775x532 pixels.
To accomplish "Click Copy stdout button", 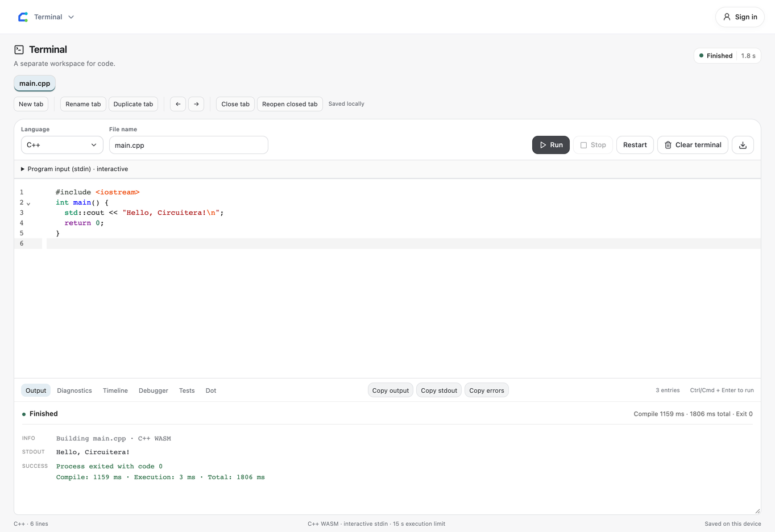I will 439,390.
